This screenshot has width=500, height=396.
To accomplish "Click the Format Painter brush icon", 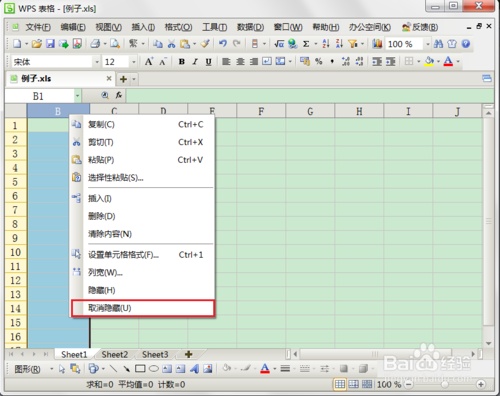I will click(205, 44).
